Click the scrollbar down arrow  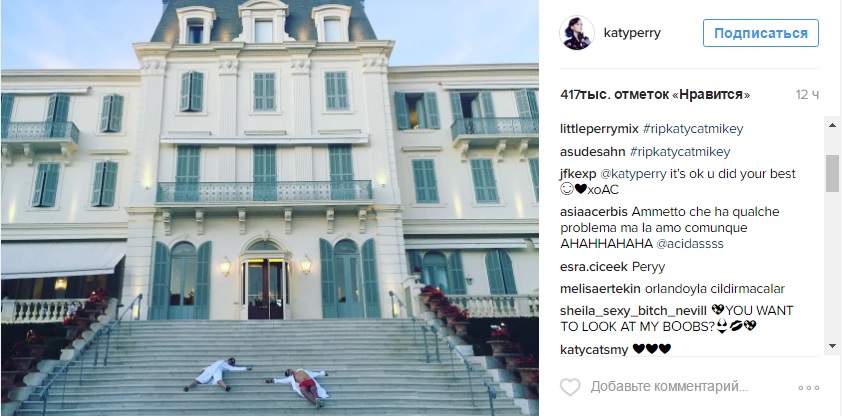click(x=832, y=346)
